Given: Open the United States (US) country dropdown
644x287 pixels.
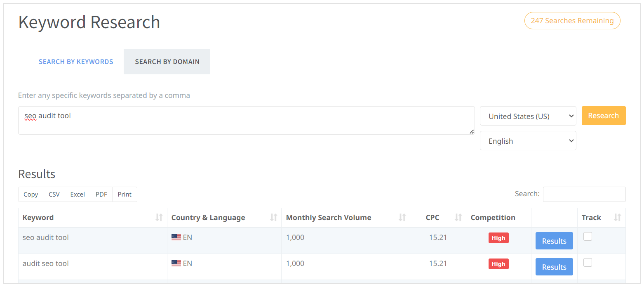Looking at the screenshot, I should coord(528,116).
